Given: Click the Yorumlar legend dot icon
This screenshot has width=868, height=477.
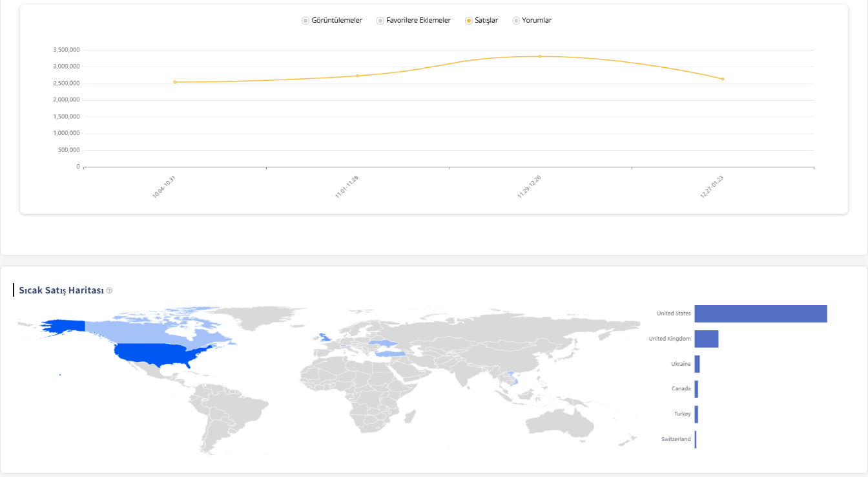Looking at the screenshot, I should 515,20.
